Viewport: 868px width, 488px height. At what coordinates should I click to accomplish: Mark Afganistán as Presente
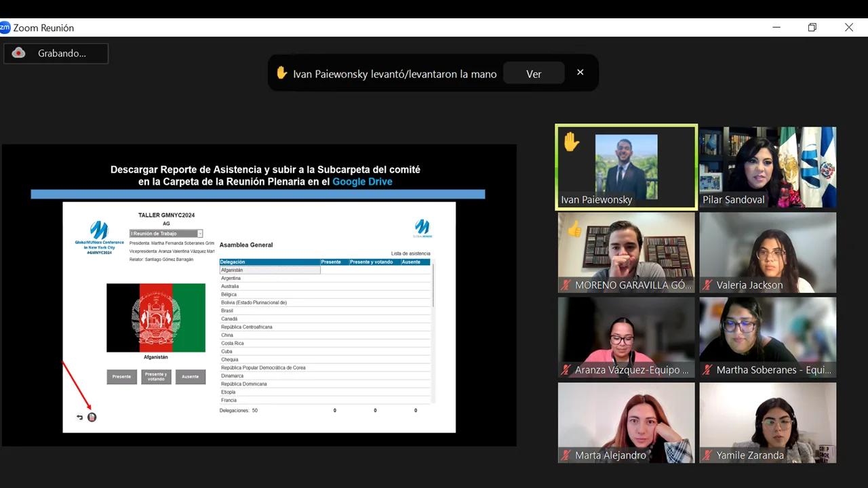tap(121, 377)
